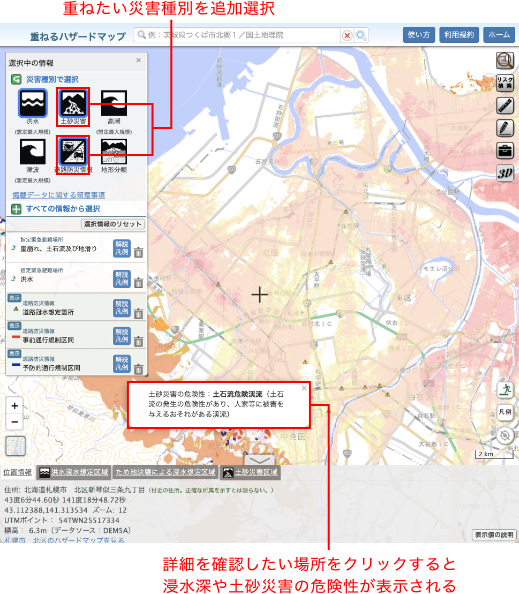
Task: Expand the すべての情報から選択 section
Action: click(x=16, y=209)
